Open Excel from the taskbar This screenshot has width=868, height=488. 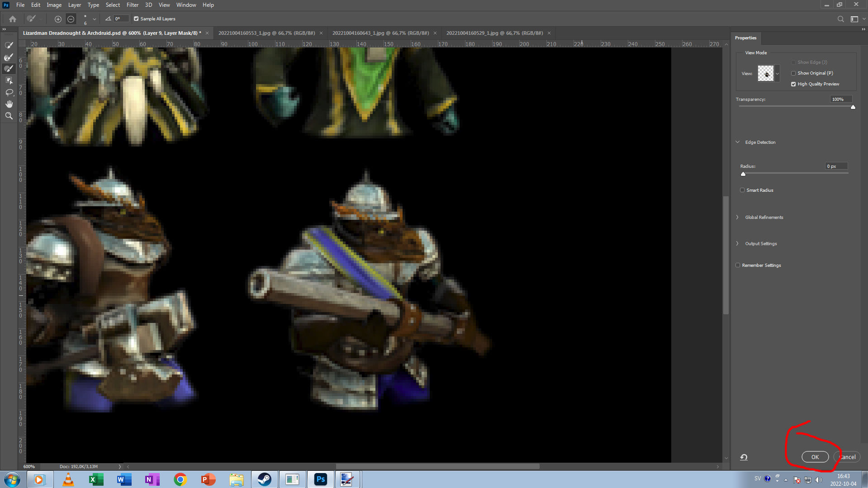(x=96, y=479)
